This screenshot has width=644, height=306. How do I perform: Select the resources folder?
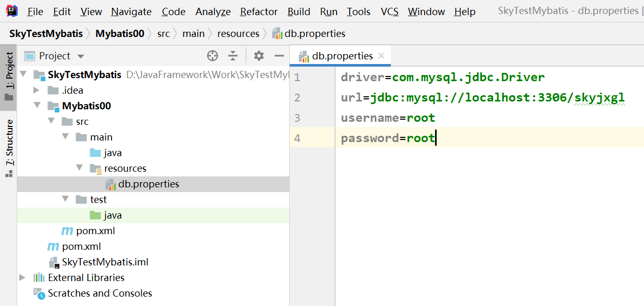pyautogui.click(x=125, y=168)
